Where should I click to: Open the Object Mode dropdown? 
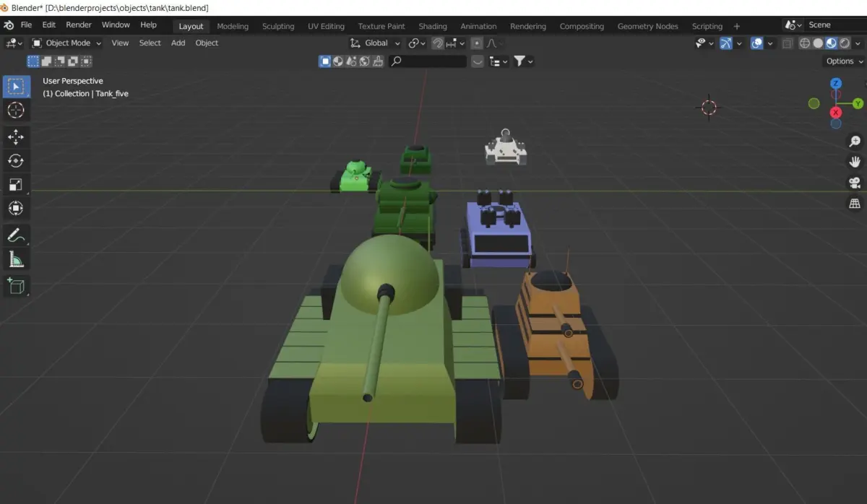point(66,43)
